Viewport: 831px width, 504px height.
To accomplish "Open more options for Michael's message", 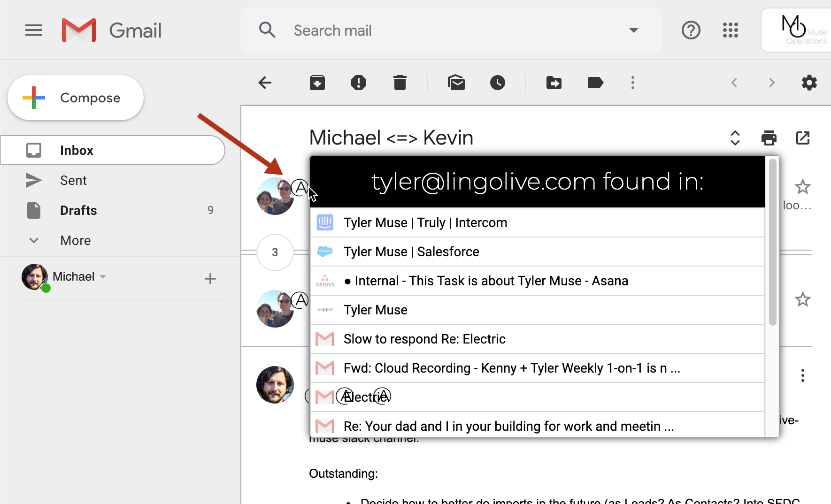I will coord(803,375).
